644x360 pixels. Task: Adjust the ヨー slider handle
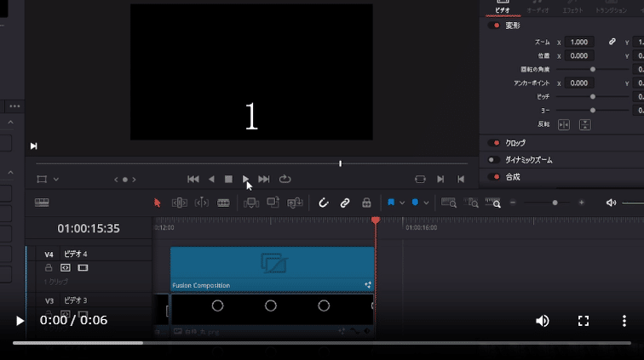point(593,111)
